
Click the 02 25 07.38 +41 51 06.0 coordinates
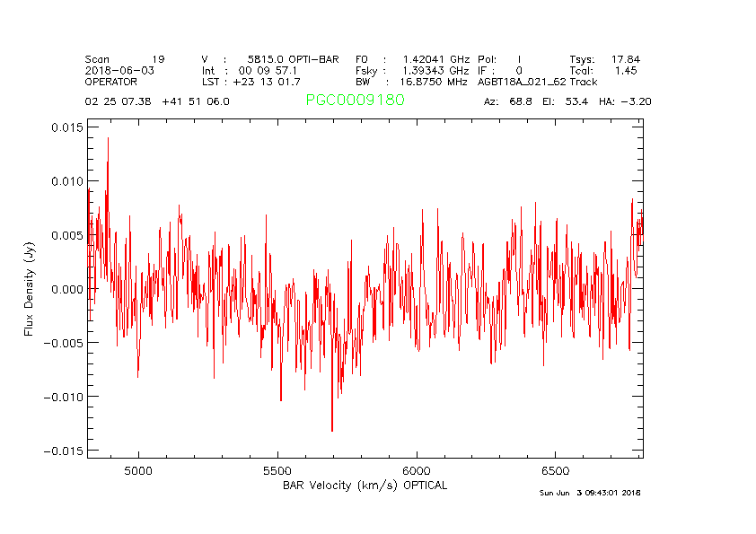pyautogui.click(x=157, y=101)
